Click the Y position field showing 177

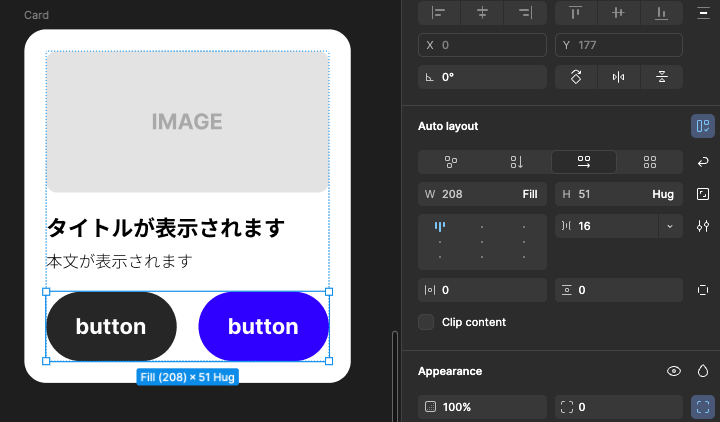point(619,45)
